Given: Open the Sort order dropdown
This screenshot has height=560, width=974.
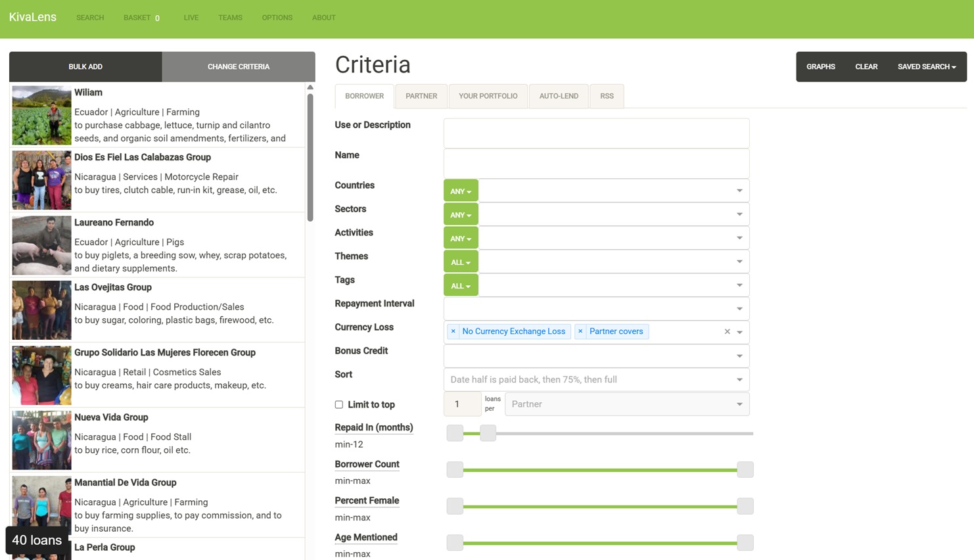Looking at the screenshot, I should [596, 380].
